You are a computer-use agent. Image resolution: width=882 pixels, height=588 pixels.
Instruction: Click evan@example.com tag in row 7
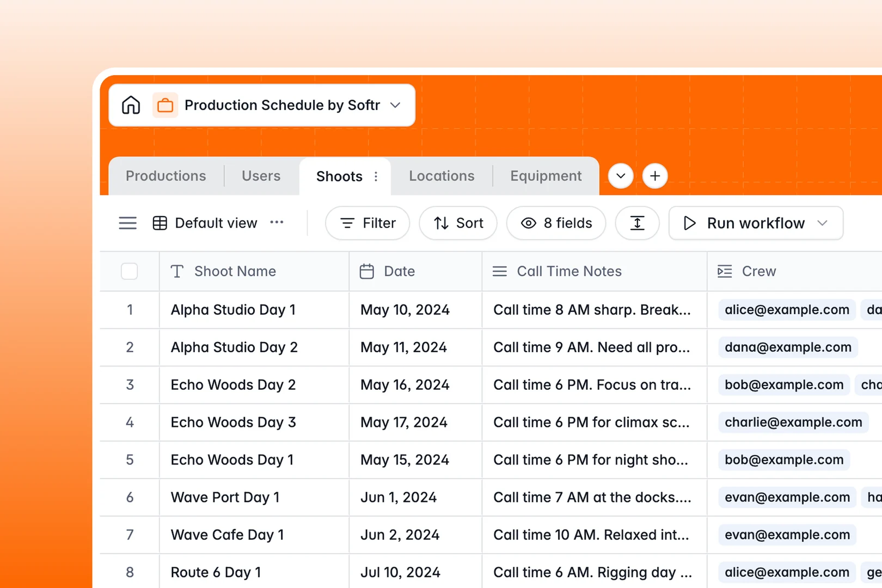[787, 535]
